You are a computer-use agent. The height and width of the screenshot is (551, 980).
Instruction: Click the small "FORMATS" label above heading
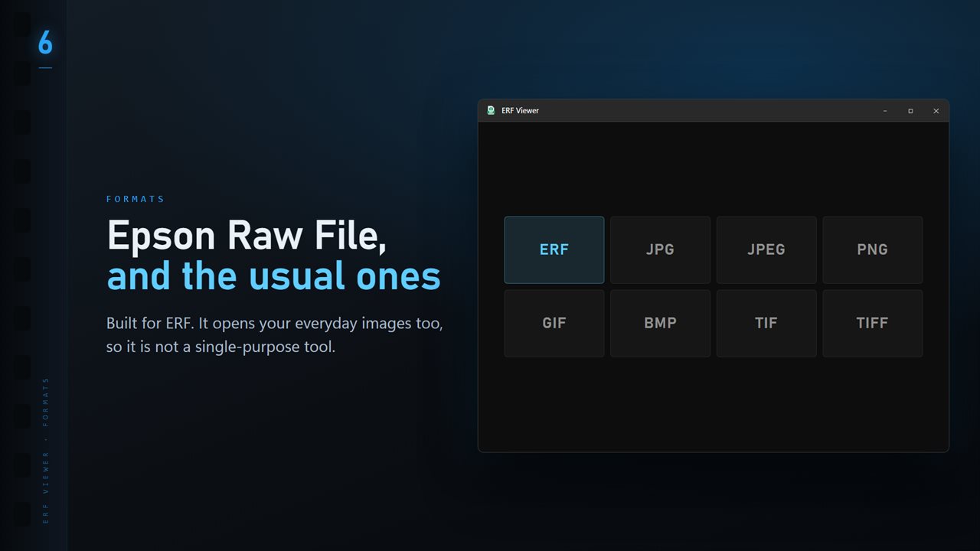[x=136, y=199]
